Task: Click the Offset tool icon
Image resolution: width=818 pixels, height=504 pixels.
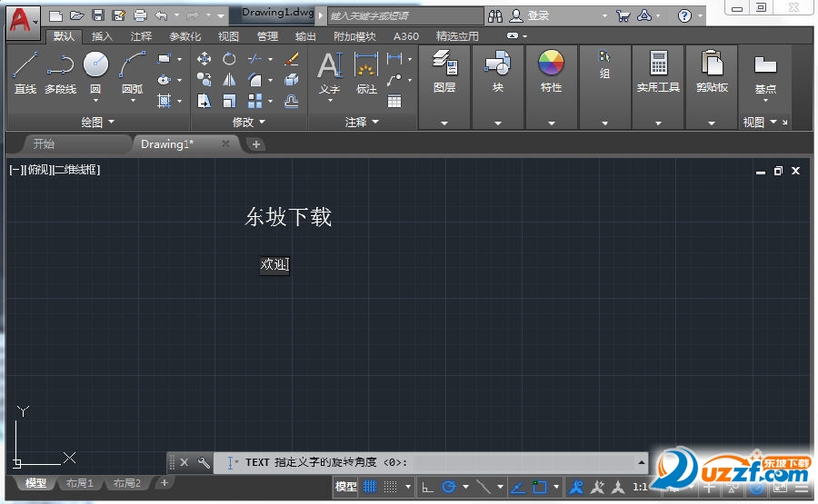Action: coord(292,101)
